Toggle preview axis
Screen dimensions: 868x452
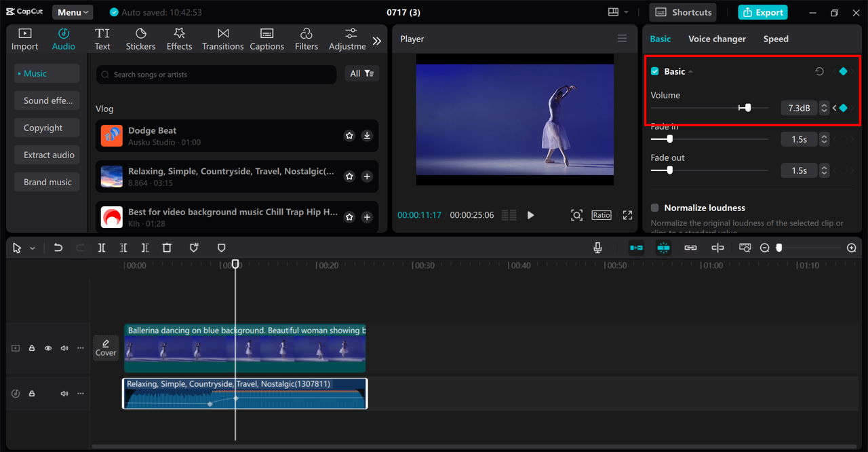717,248
